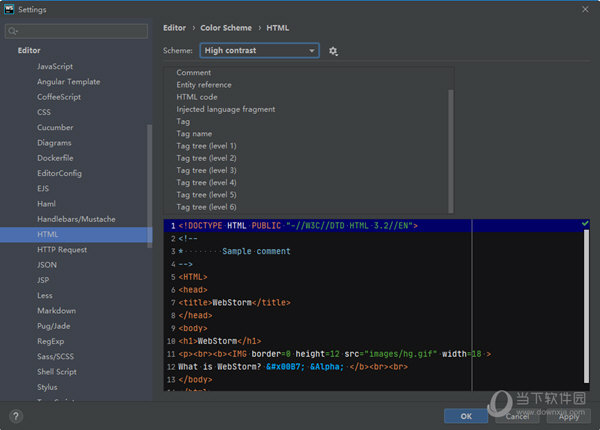Viewport: 600px width, 430px height.
Task: Select JavaScript in color scheme list
Action: click(x=55, y=66)
